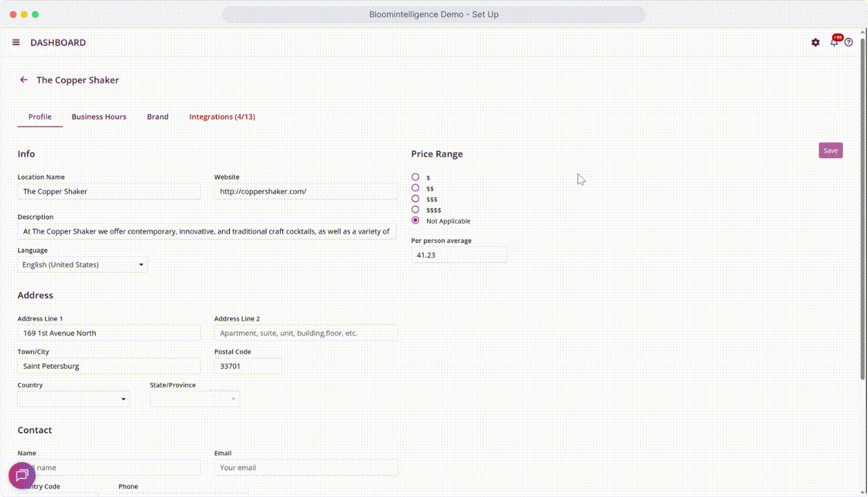Open the State/Province dropdown
The height and width of the screenshot is (497, 868).
pos(195,399)
